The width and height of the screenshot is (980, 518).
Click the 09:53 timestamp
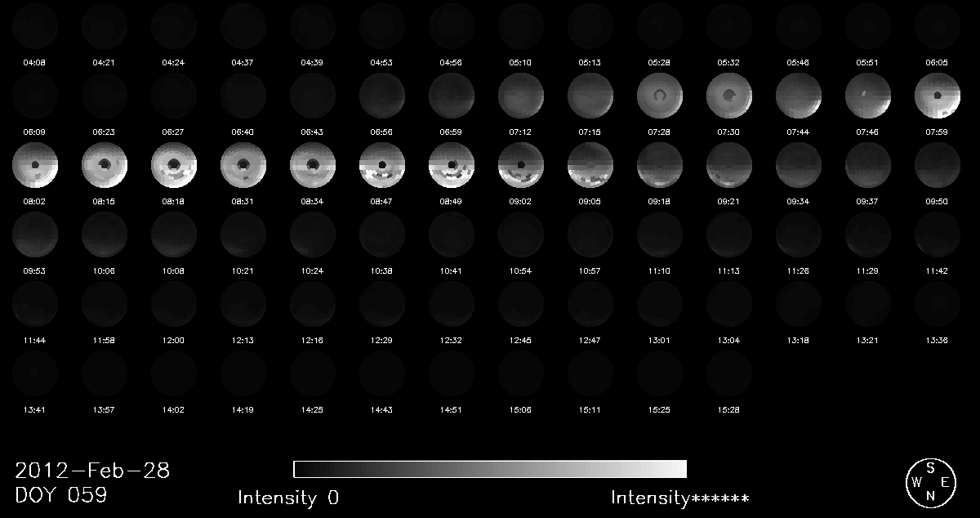tap(35, 270)
